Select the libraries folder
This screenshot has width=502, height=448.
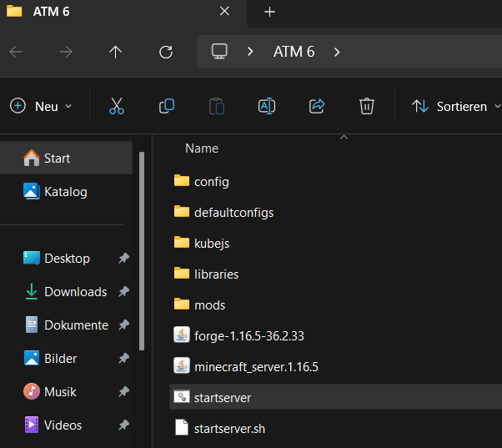pos(206,274)
